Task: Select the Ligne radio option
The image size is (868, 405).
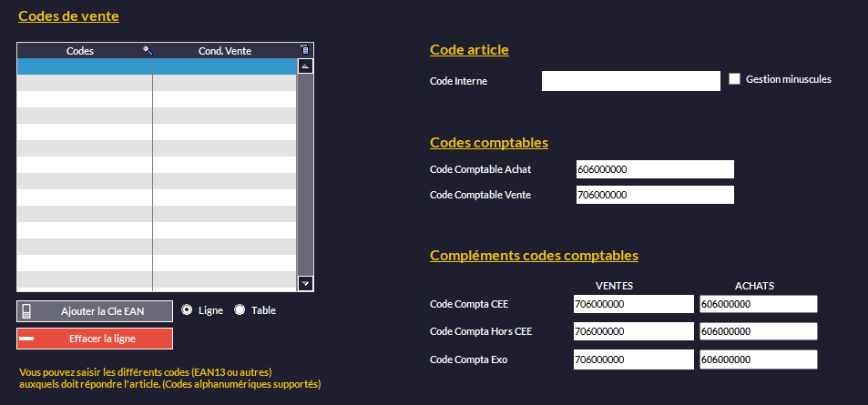Action: 187,309
